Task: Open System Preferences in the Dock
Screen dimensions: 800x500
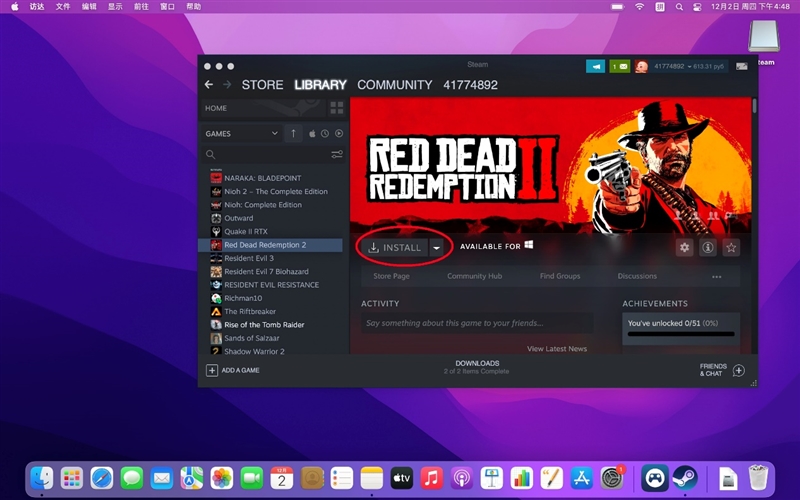Action: point(612,478)
